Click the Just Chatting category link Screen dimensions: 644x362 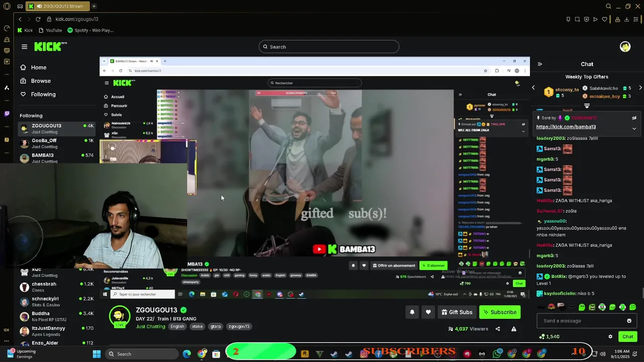(150, 327)
